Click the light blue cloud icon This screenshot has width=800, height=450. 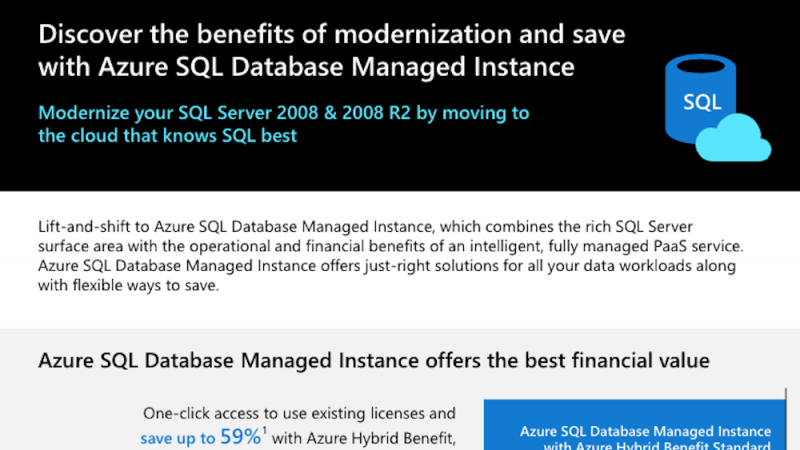click(x=733, y=138)
